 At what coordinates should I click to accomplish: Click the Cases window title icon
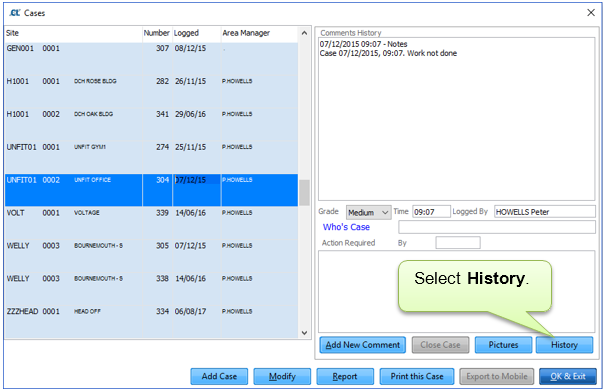[x=15, y=13]
